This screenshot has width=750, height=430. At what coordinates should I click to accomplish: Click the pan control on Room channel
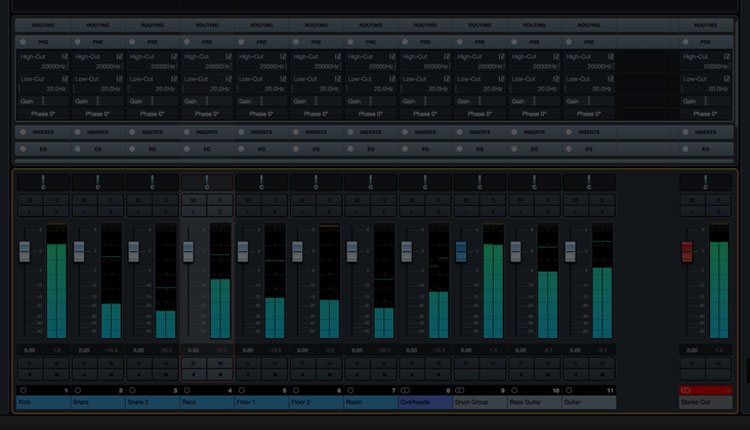coord(370,182)
